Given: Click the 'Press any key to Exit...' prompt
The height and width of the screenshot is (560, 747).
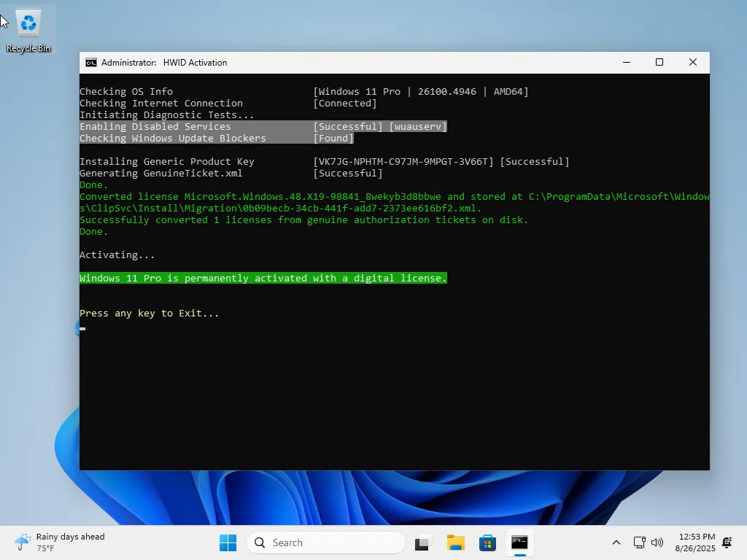Looking at the screenshot, I should tap(149, 314).
